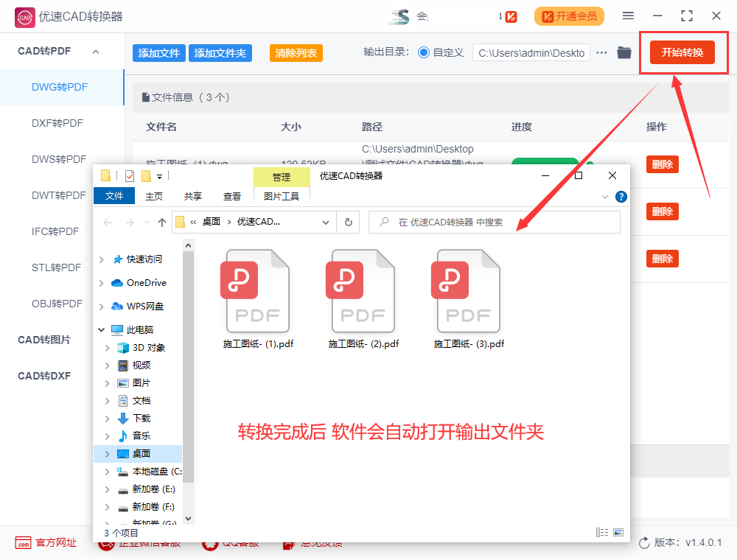This screenshot has width=737, height=560.
Task: Go up one folder level in Explorer
Action: pyautogui.click(x=162, y=223)
